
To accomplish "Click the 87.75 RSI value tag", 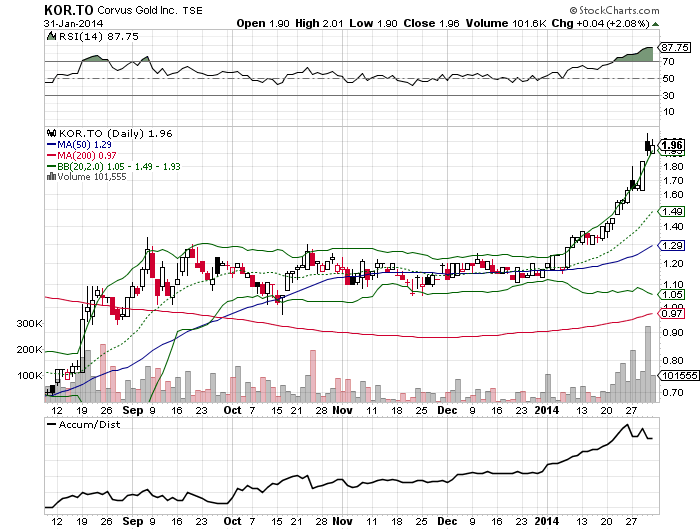I will (x=675, y=47).
